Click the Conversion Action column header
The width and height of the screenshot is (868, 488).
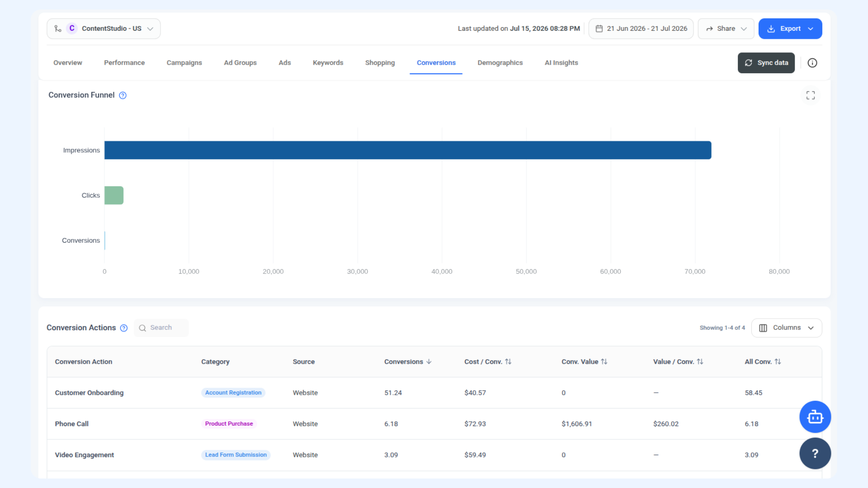coord(84,362)
